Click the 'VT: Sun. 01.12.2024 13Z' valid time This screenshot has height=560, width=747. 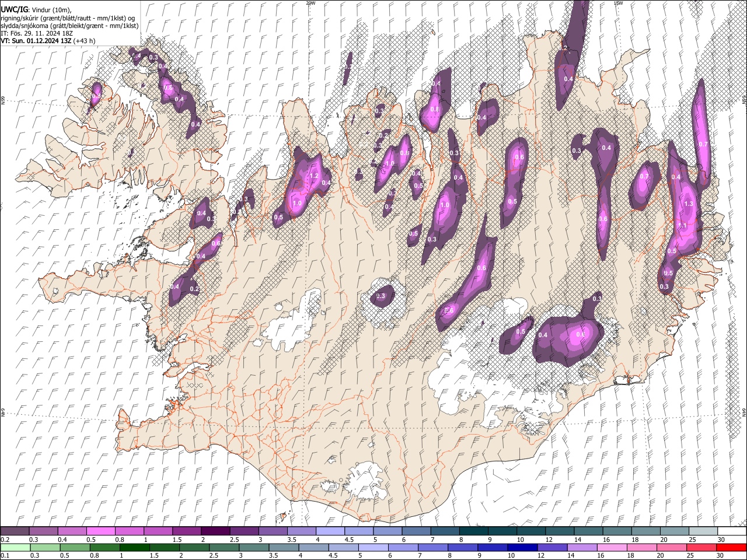tap(36, 41)
